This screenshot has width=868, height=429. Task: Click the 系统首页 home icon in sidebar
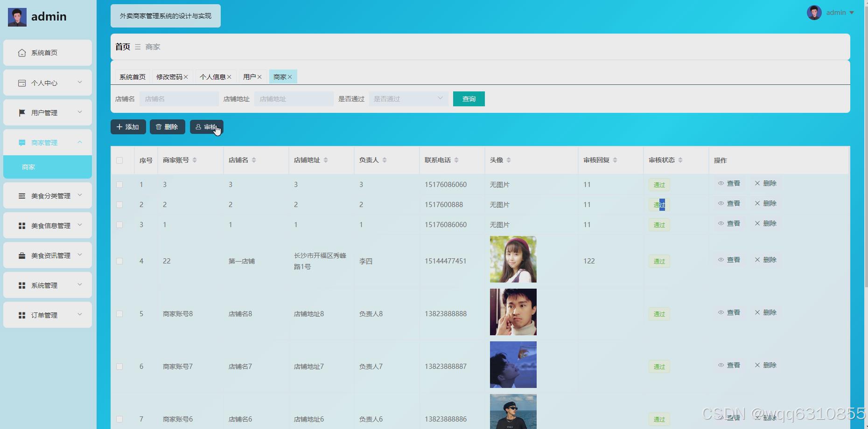point(21,53)
